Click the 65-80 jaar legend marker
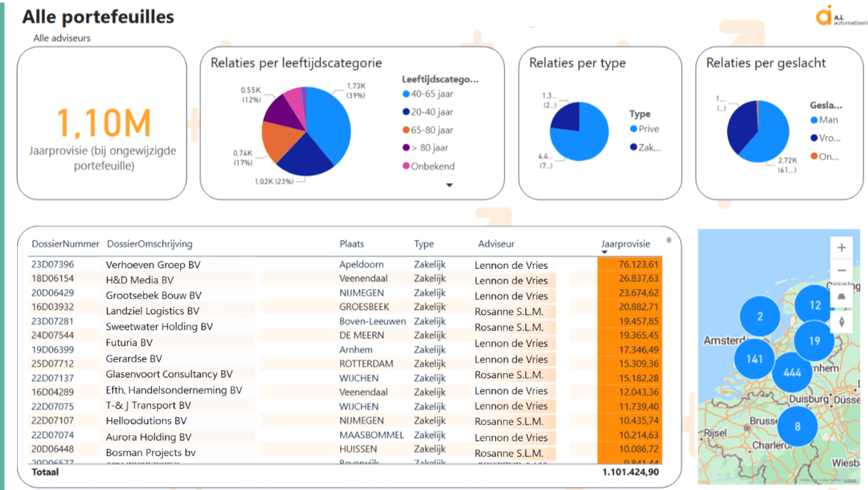The height and width of the screenshot is (490, 868). coord(406,130)
